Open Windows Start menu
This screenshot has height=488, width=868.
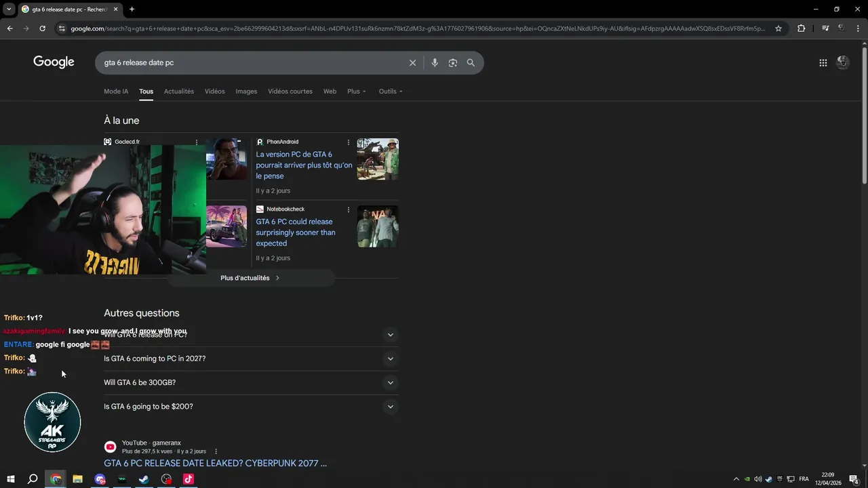pyautogui.click(x=10, y=479)
